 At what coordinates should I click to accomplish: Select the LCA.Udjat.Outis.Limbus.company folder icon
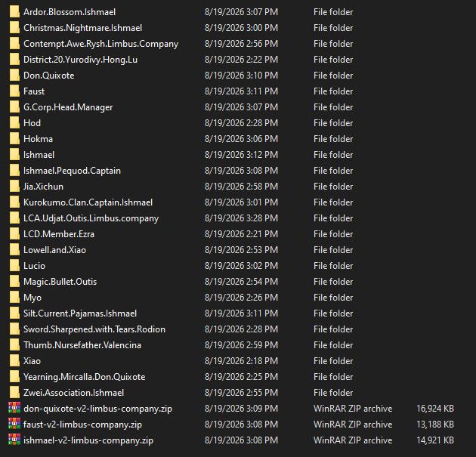click(x=14, y=218)
